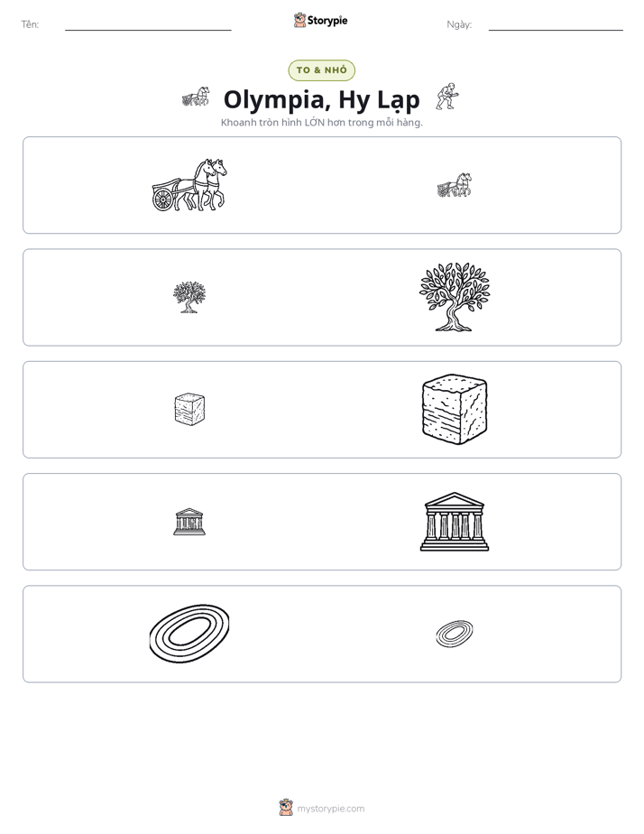Viewport: 644px width, 834px height.
Task: Click the Khoanh tròn instruction text
Action: 321,123
